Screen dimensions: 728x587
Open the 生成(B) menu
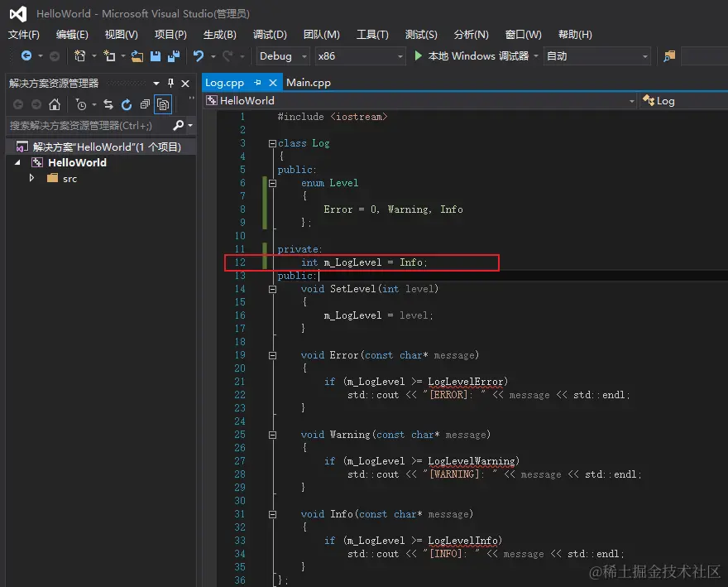[219, 35]
